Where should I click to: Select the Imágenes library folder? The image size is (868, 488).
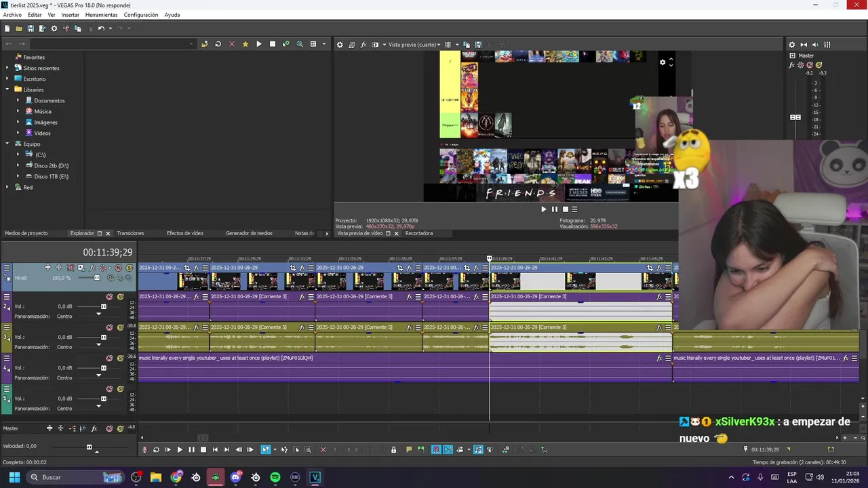[45, 122]
